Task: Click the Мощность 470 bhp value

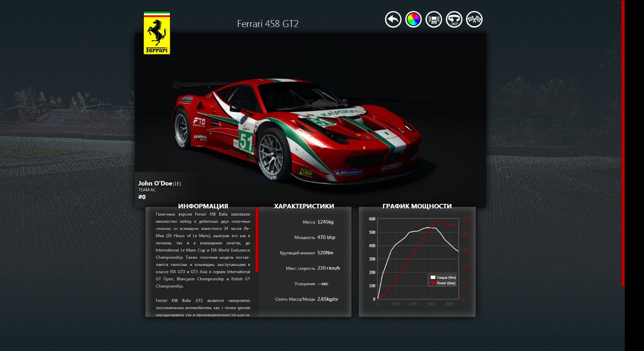Action: [326, 237]
